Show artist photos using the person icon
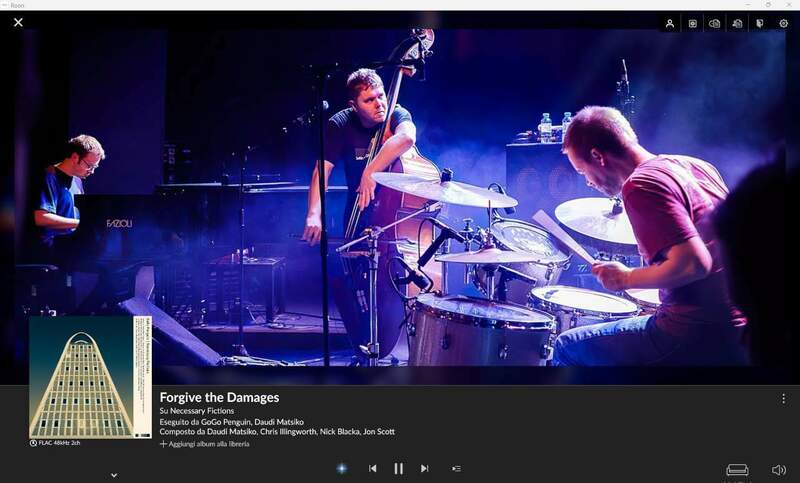Image resolution: width=800 pixels, height=483 pixels. click(x=670, y=23)
